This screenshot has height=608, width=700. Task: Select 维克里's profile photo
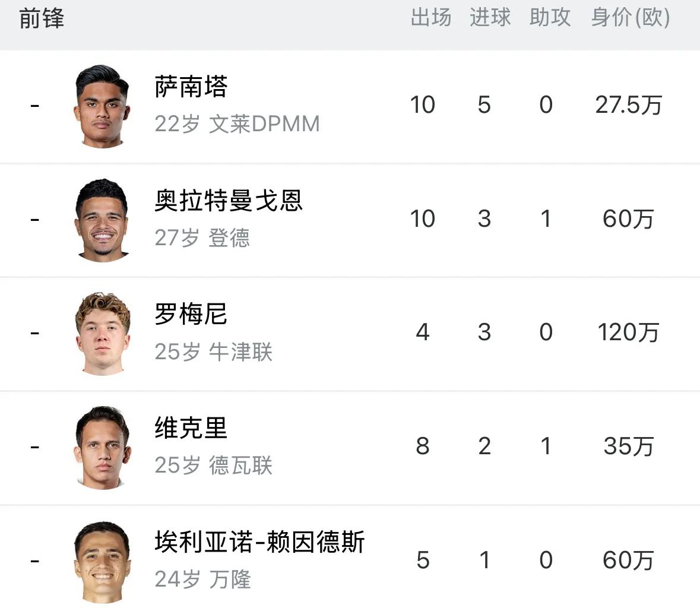(x=102, y=447)
